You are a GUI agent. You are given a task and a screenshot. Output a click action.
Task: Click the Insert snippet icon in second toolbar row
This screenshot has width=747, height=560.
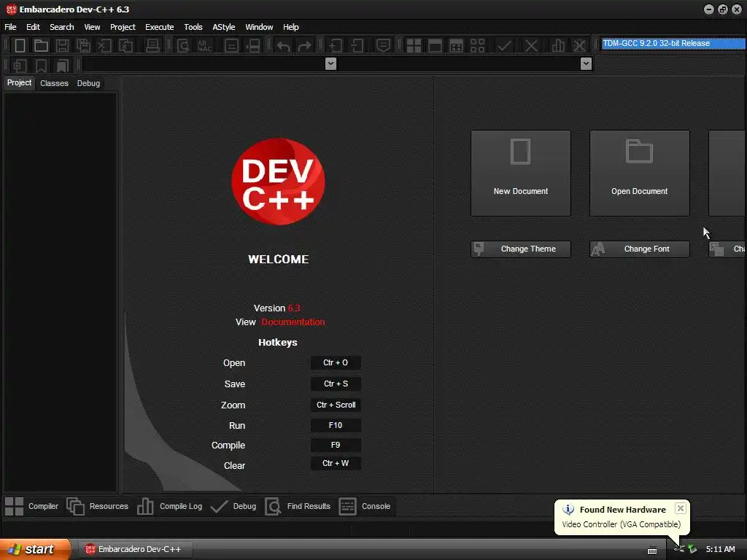coord(20,65)
